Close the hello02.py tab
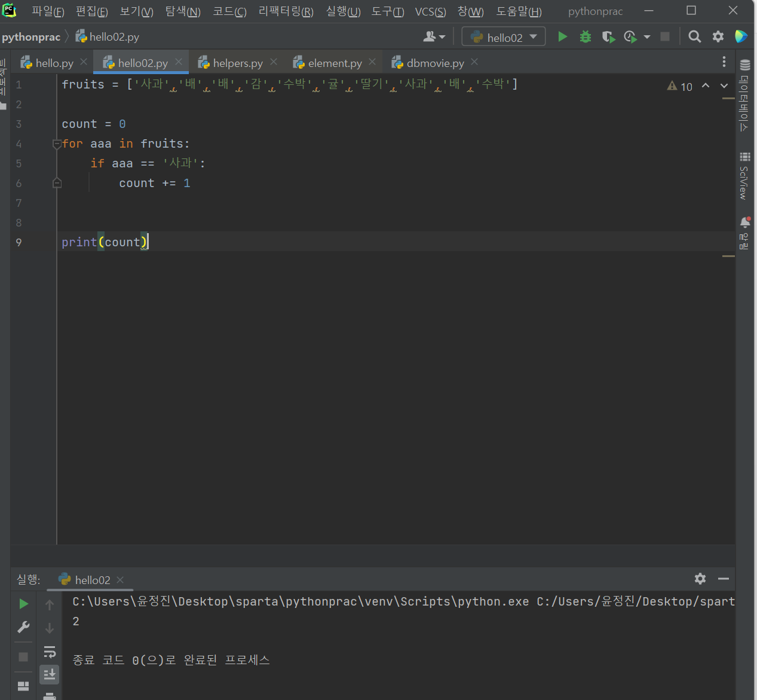757x700 pixels. point(179,62)
